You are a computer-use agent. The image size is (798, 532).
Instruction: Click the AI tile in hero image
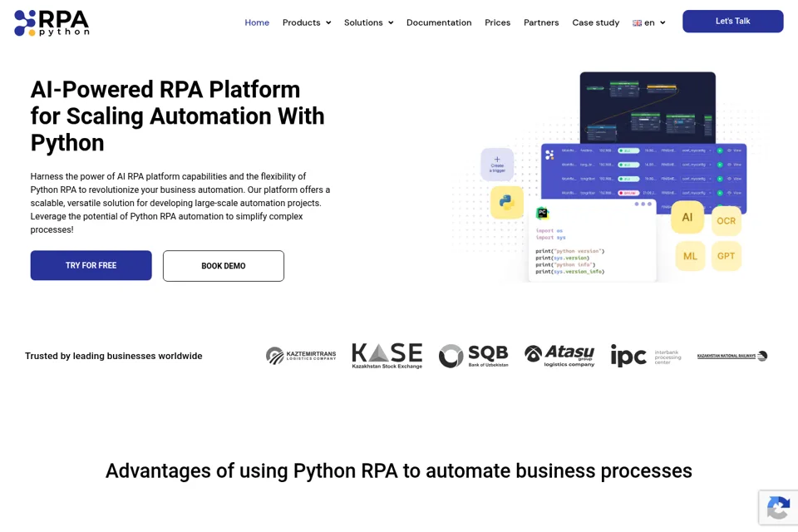tap(687, 218)
